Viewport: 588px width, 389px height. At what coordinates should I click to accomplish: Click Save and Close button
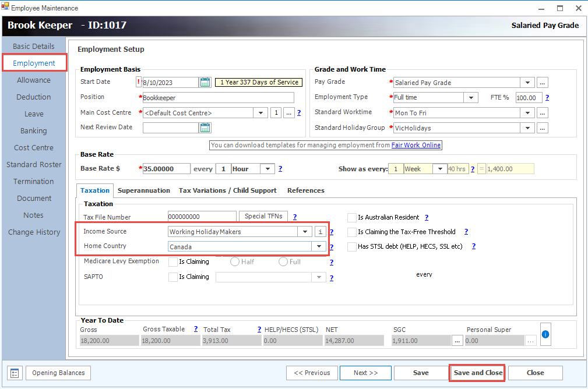click(x=478, y=373)
